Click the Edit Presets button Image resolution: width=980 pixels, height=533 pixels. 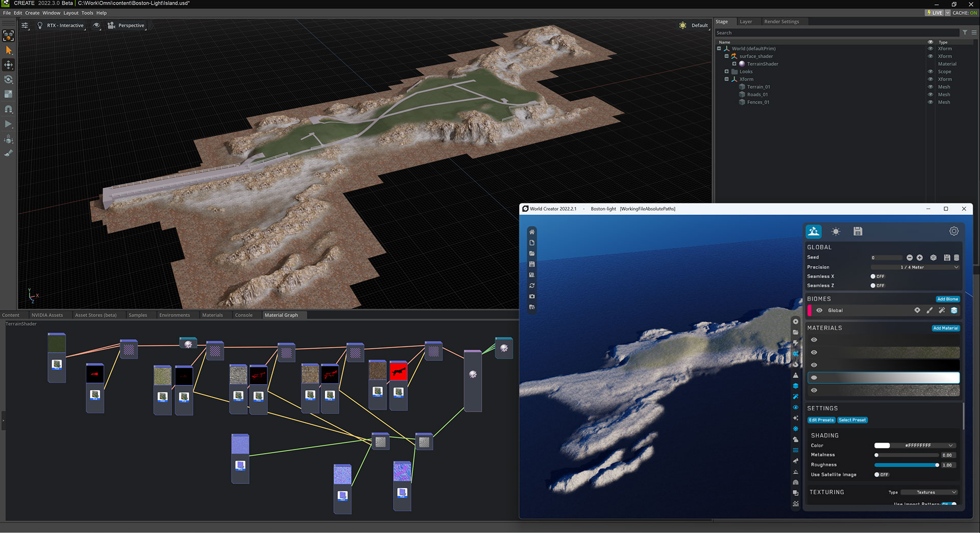click(821, 420)
